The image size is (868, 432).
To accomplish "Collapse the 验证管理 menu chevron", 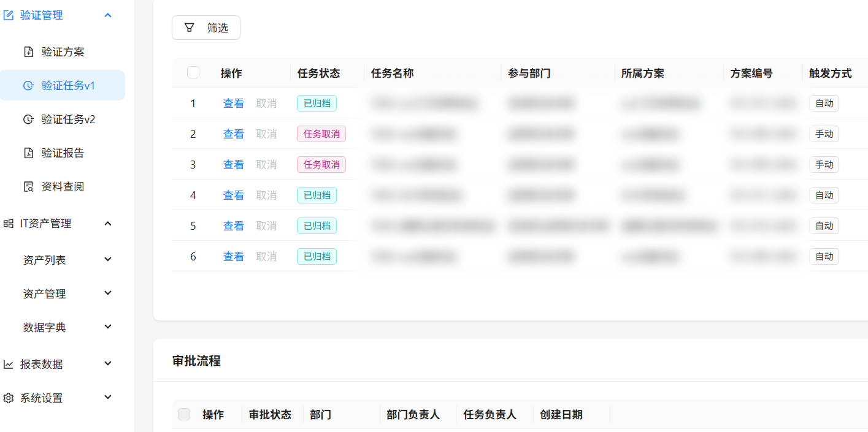I will pyautogui.click(x=108, y=15).
